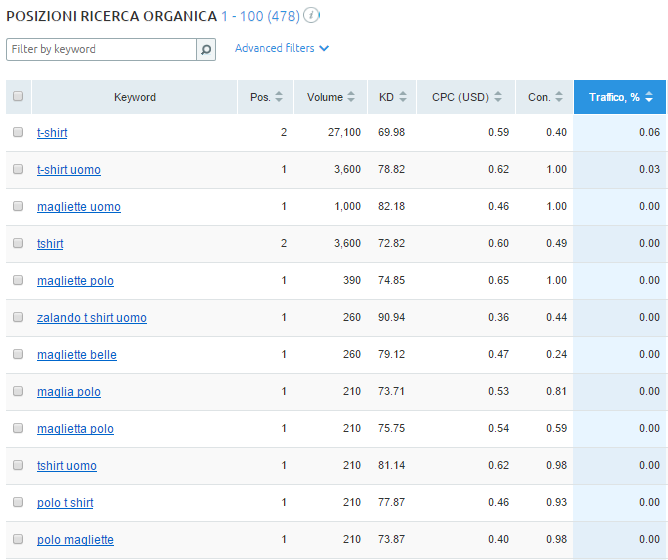The image size is (668, 560).
Task: Check the magliette polo row checkbox
Action: point(18,280)
